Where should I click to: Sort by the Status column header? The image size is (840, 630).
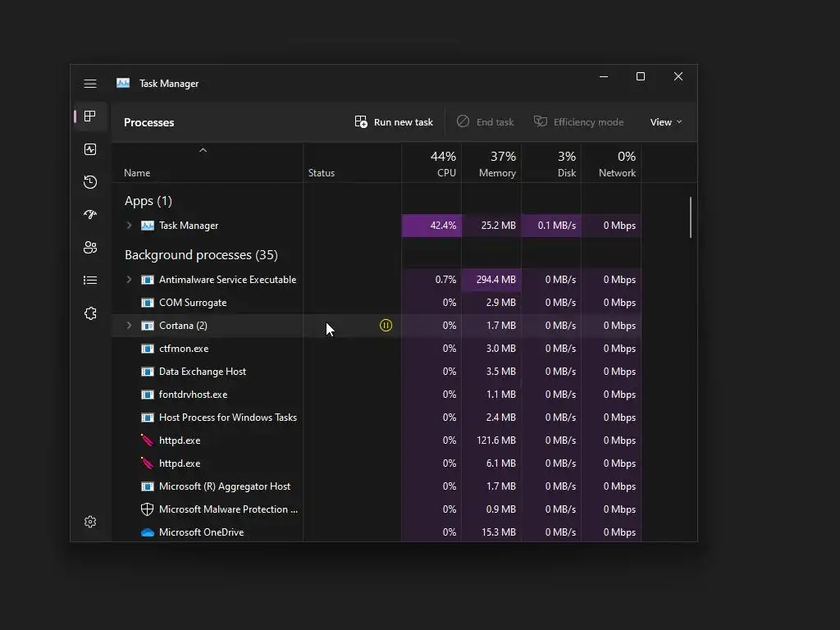point(352,163)
